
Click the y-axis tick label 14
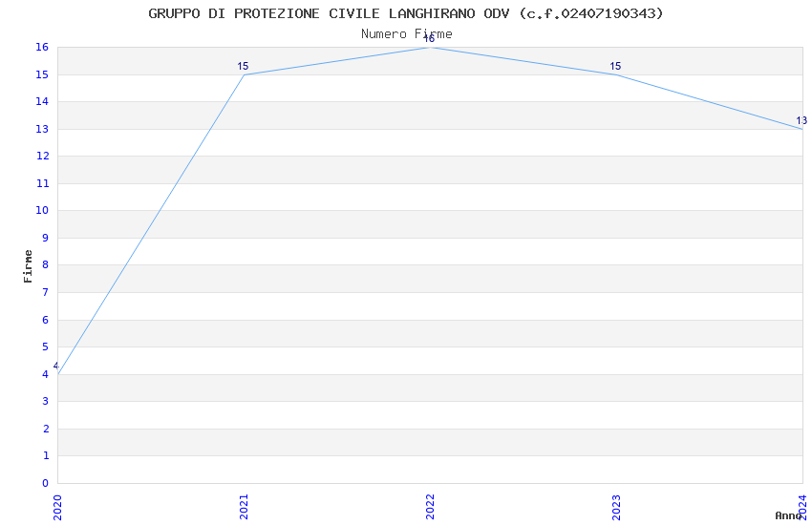coord(42,101)
